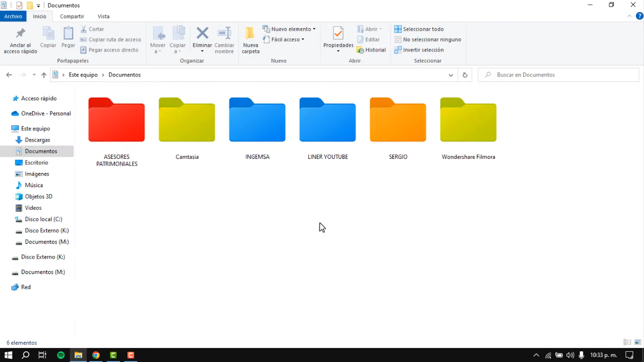Image resolution: width=644 pixels, height=362 pixels.
Task: Click Este equipo in breadcrumb path
Action: 83,75
